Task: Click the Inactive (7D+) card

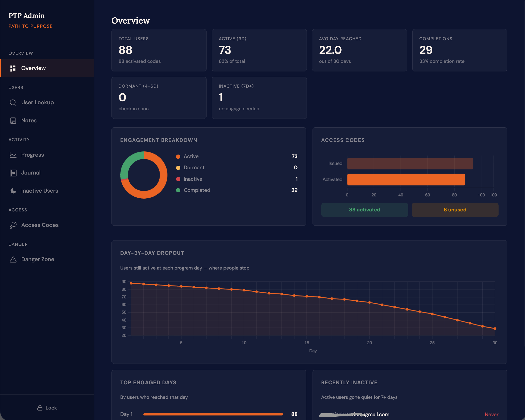Action: coord(259,98)
